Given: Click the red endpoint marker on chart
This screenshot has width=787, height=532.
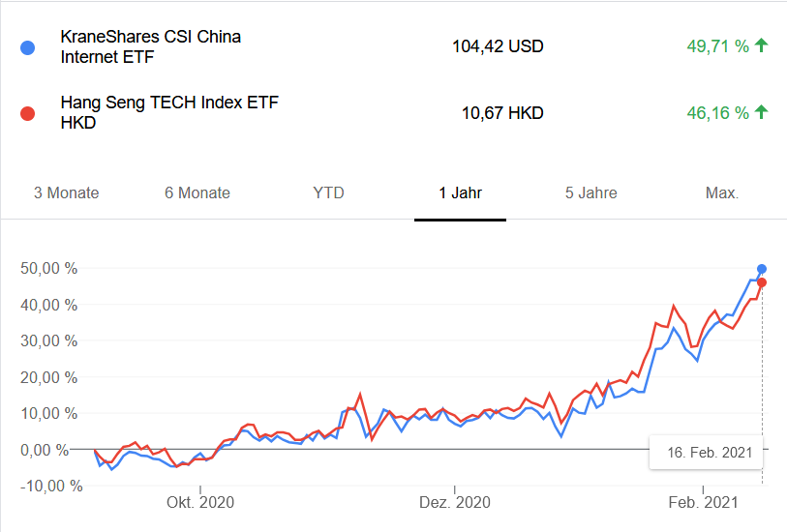Looking at the screenshot, I should tap(762, 282).
